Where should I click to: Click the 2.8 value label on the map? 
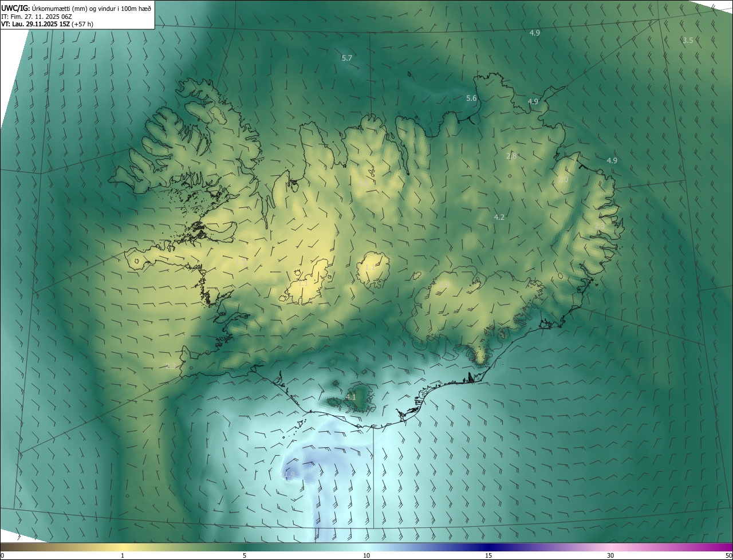pyautogui.click(x=512, y=156)
